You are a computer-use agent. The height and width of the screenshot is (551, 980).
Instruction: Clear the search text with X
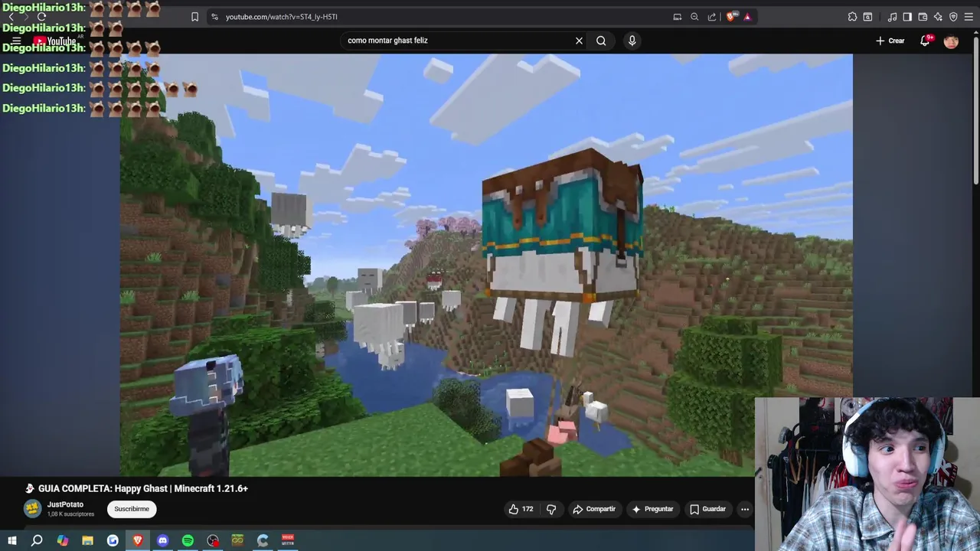(x=579, y=41)
